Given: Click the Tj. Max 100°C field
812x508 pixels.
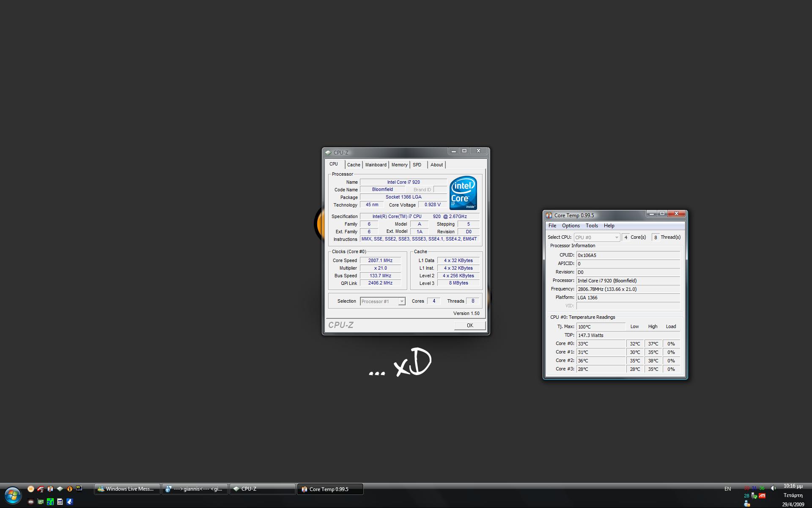Looking at the screenshot, I should point(601,327).
